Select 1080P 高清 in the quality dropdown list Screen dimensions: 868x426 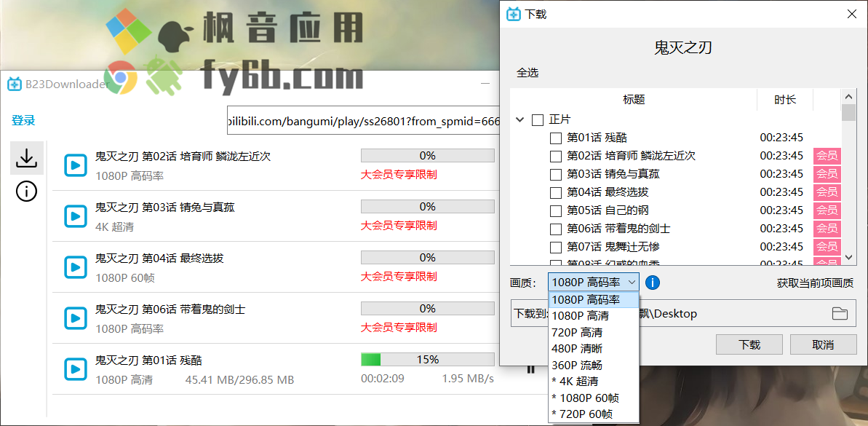click(594, 316)
